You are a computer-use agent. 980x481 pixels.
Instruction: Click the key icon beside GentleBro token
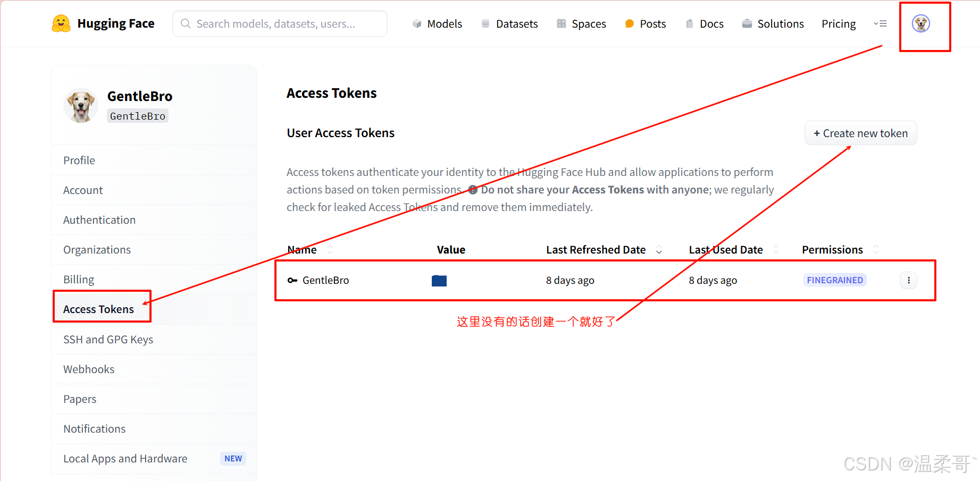point(292,280)
